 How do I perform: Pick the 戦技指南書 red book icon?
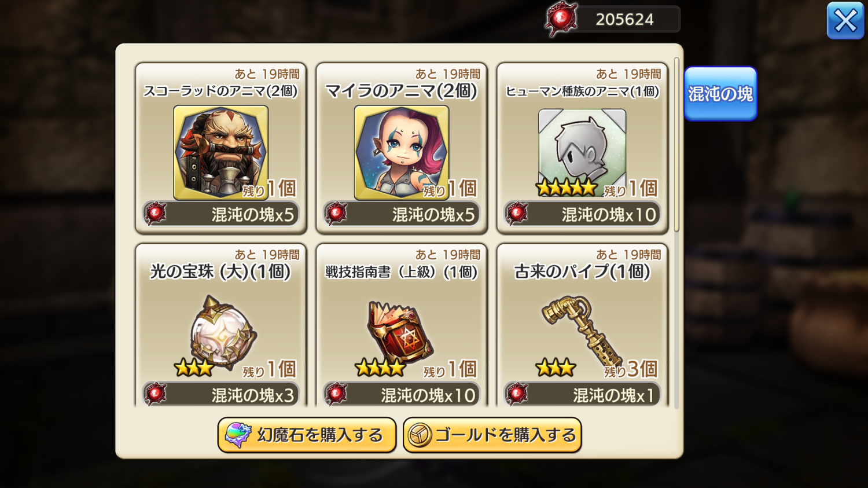pyautogui.click(x=401, y=332)
